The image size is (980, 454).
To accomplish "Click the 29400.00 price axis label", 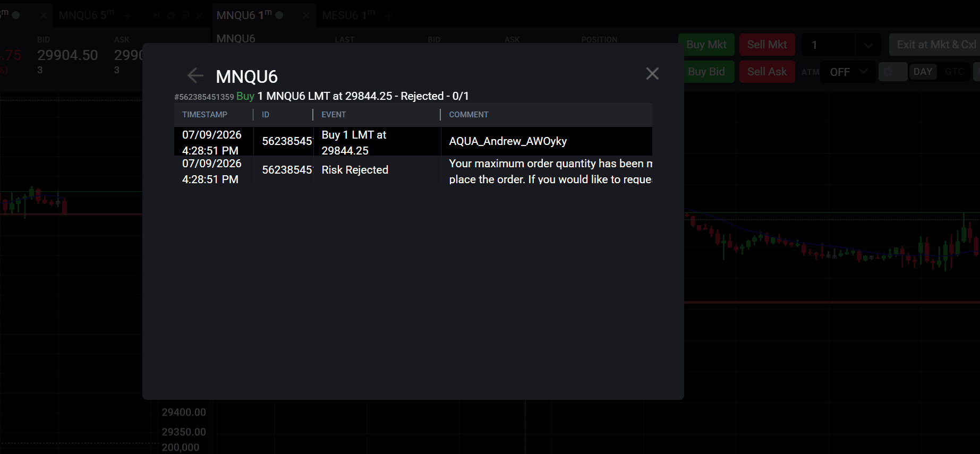I will coord(184,412).
